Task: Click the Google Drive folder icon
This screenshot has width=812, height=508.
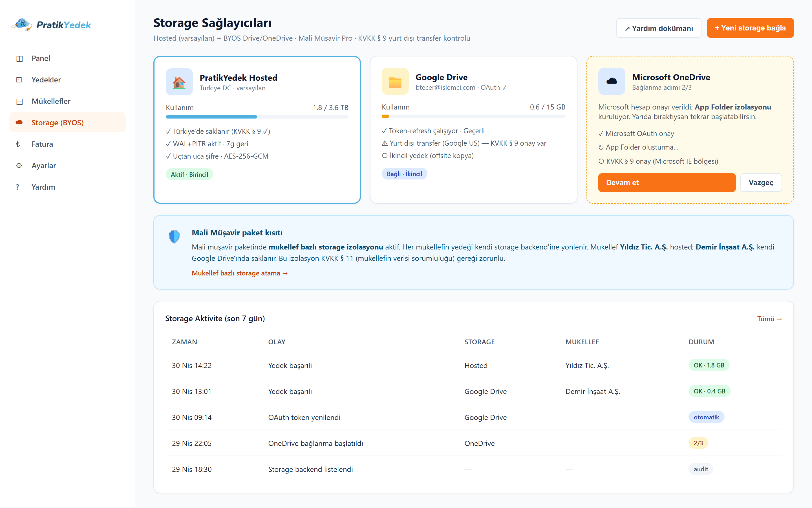Action: 395,82
